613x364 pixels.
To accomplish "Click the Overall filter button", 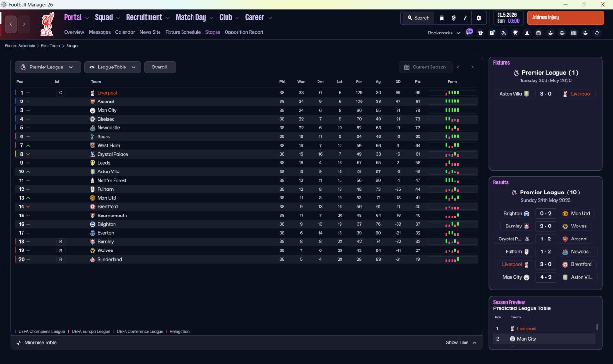I will [159, 67].
